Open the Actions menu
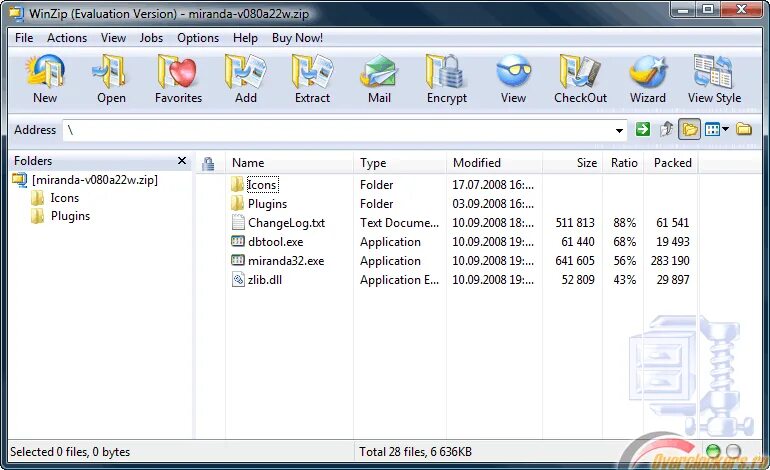The width and height of the screenshot is (770, 470). (x=67, y=38)
